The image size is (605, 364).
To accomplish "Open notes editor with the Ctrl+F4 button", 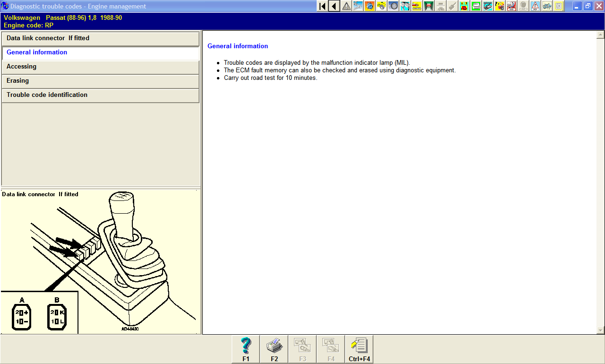I will click(359, 349).
